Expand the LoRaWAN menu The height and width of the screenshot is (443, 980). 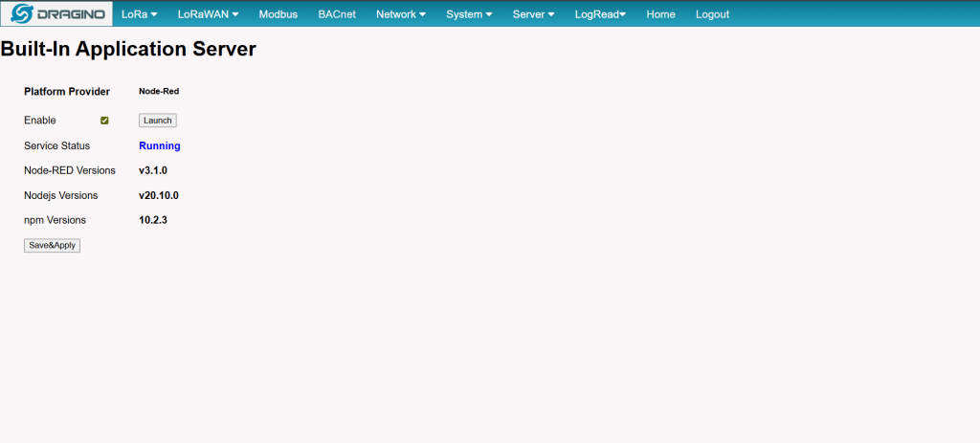click(x=208, y=14)
